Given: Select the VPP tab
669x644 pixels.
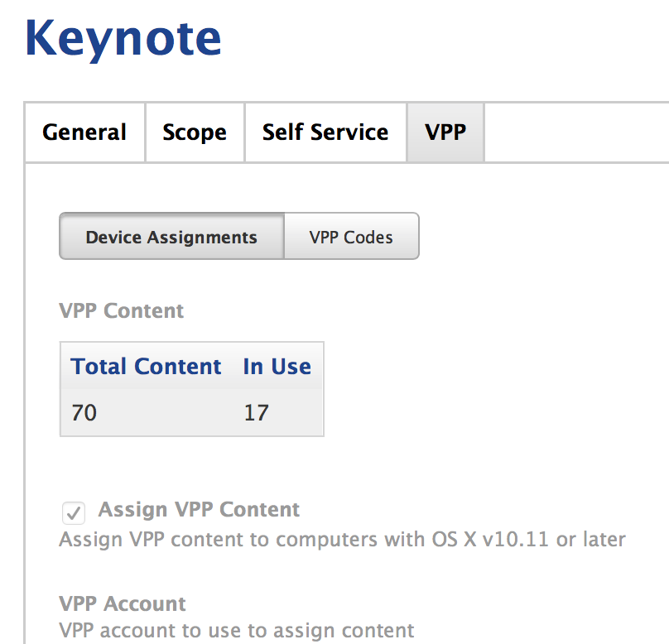Looking at the screenshot, I should click(445, 132).
